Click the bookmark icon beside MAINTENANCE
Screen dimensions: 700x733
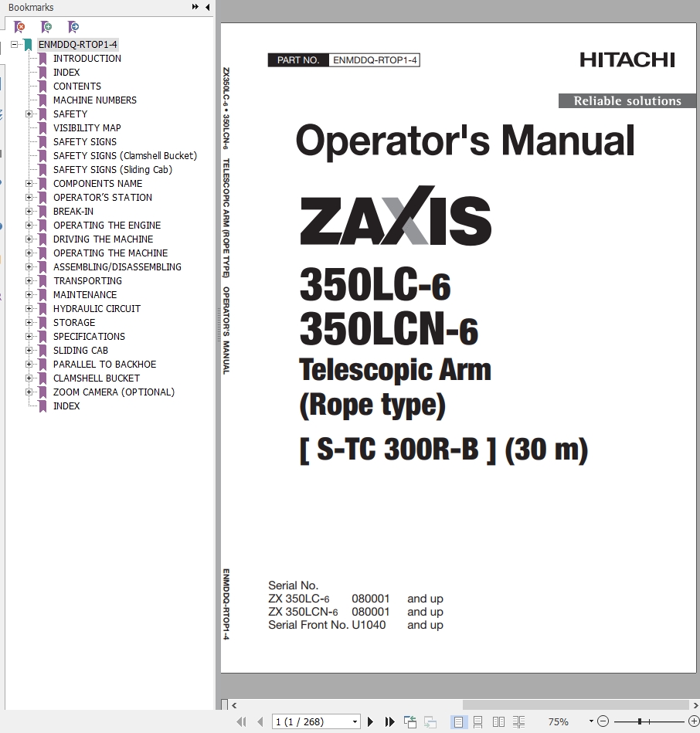(42, 295)
